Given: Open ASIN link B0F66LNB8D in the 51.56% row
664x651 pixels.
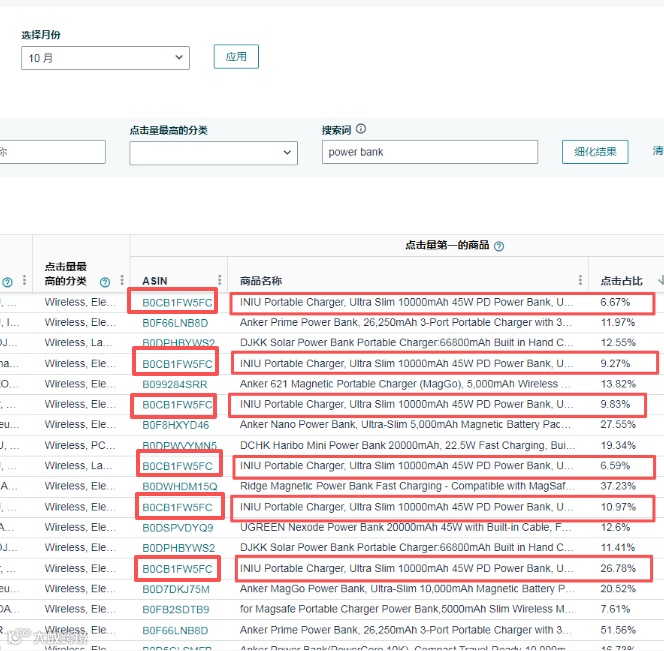Looking at the screenshot, I should tap(175, 631).
